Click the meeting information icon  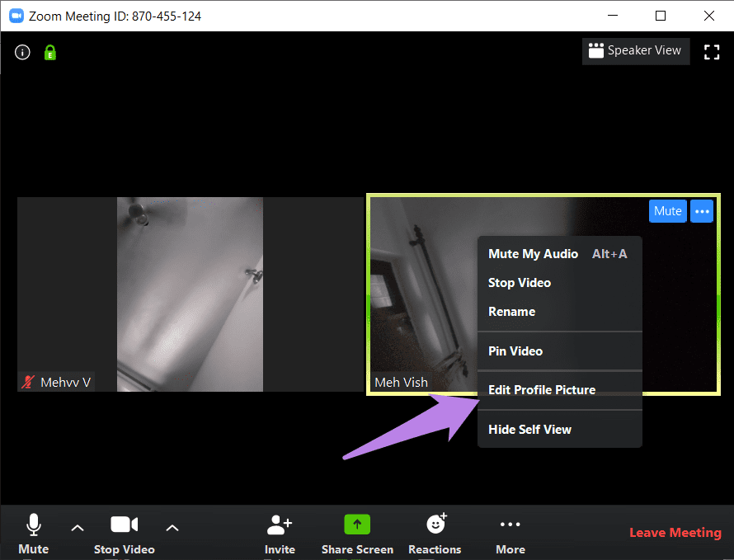23,52
